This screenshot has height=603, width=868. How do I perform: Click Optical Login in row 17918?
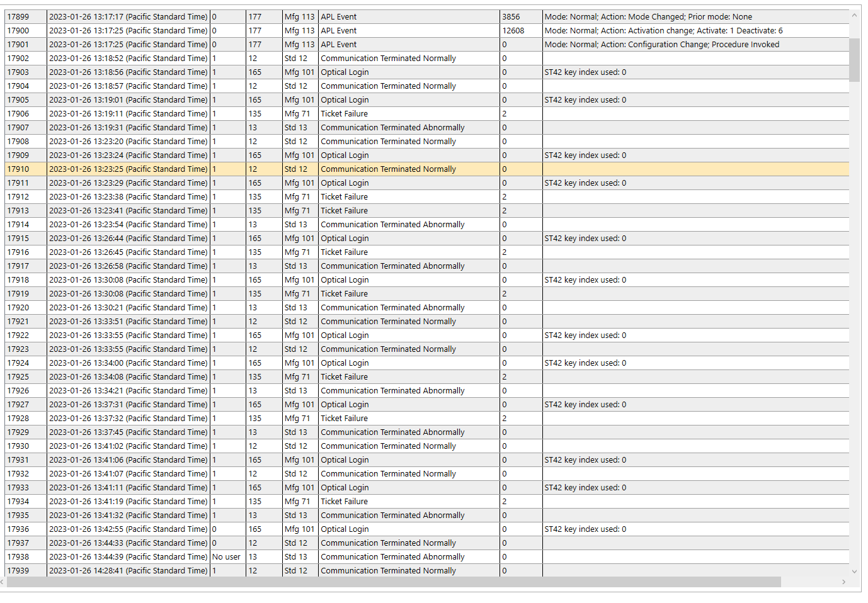click(345, 280)
